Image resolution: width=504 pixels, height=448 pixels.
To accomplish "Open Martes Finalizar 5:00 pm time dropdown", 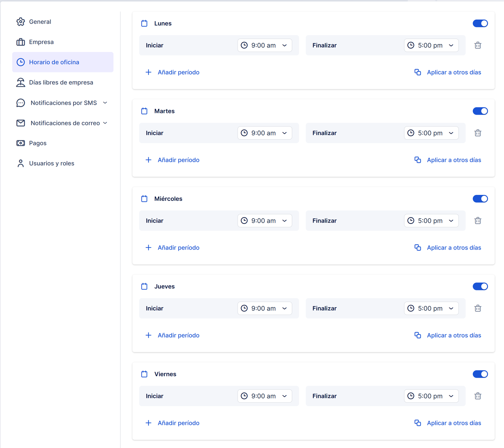I will point(431,133).
